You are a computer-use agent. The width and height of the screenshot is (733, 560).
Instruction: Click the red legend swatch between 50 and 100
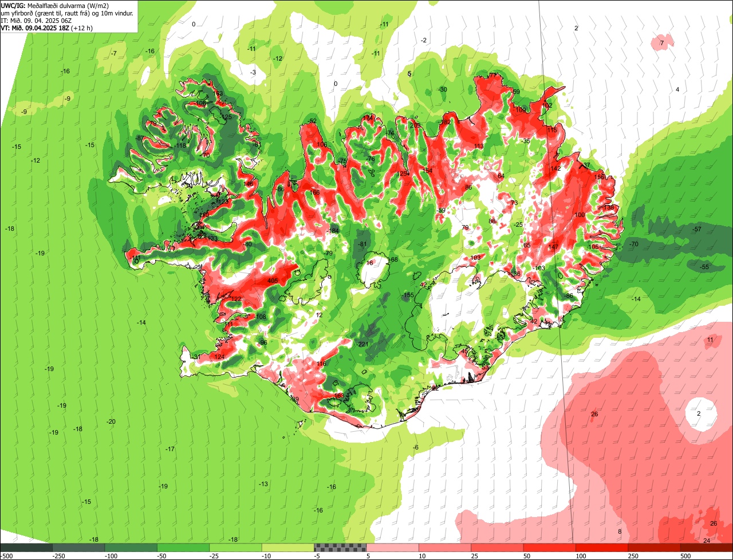pos(550,547)
